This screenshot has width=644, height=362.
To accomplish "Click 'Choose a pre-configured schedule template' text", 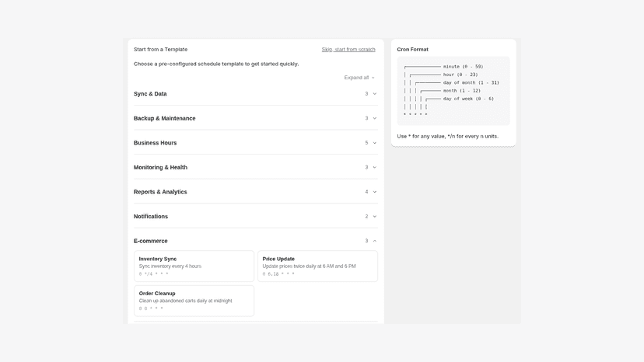I will [216, 64].
